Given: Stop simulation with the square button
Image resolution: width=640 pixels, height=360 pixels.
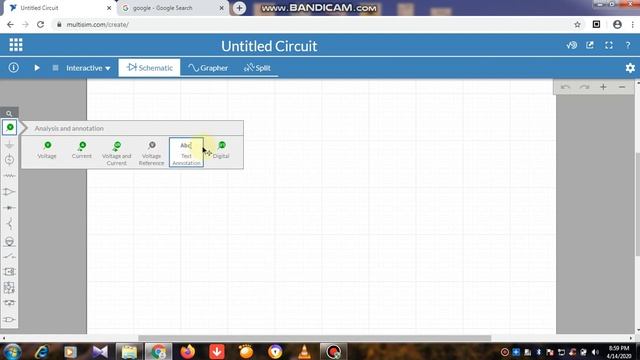Looking at the screenshot, I should 56,68.
